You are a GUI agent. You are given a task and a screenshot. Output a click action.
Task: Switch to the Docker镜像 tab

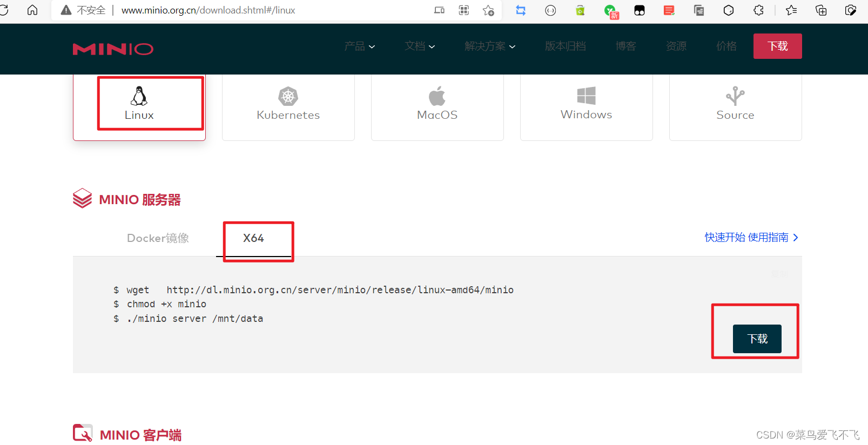coord(158,238)
